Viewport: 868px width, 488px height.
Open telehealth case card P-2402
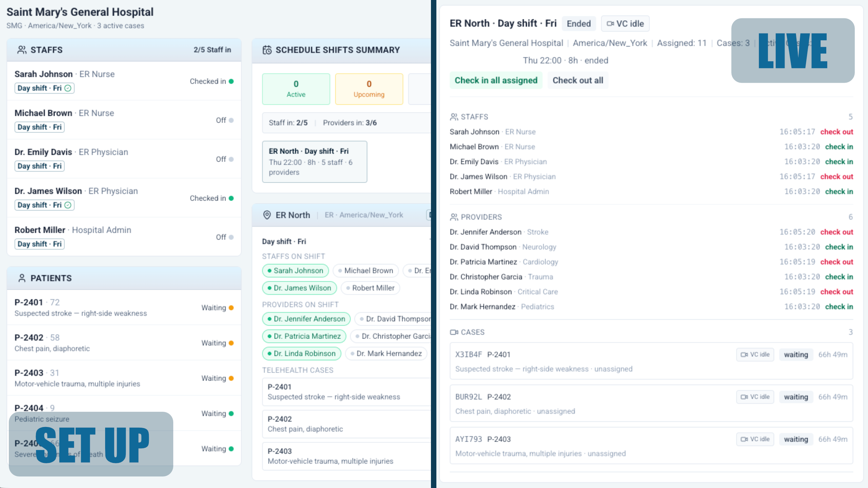click(347, 424)
